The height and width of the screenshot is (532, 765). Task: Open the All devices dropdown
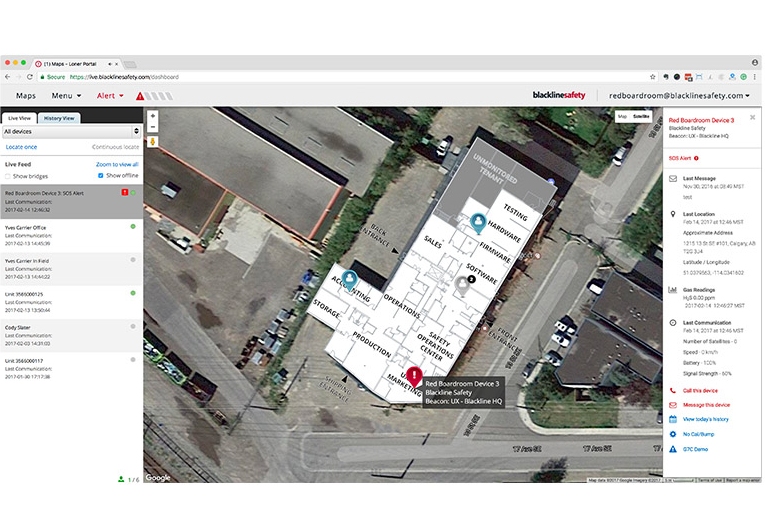(x=70, y=131)
